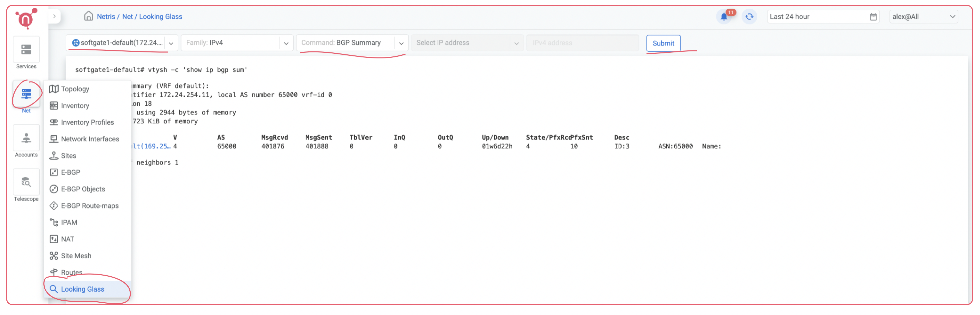Click the home icon in the breadcrumb
Screen dimensions: 980x315
pos(89,16)
